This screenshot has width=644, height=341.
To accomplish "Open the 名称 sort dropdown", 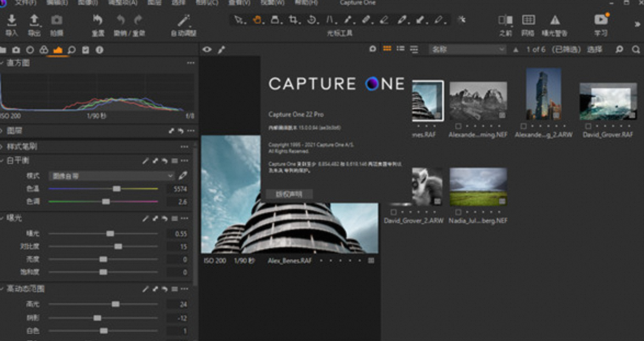I will click(x=467, y=50).
